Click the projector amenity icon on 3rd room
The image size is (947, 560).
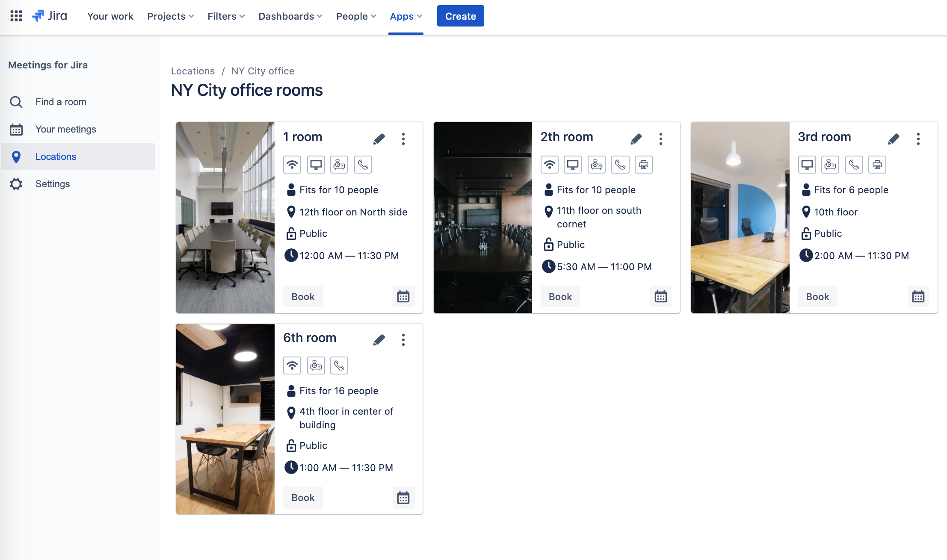830,165
